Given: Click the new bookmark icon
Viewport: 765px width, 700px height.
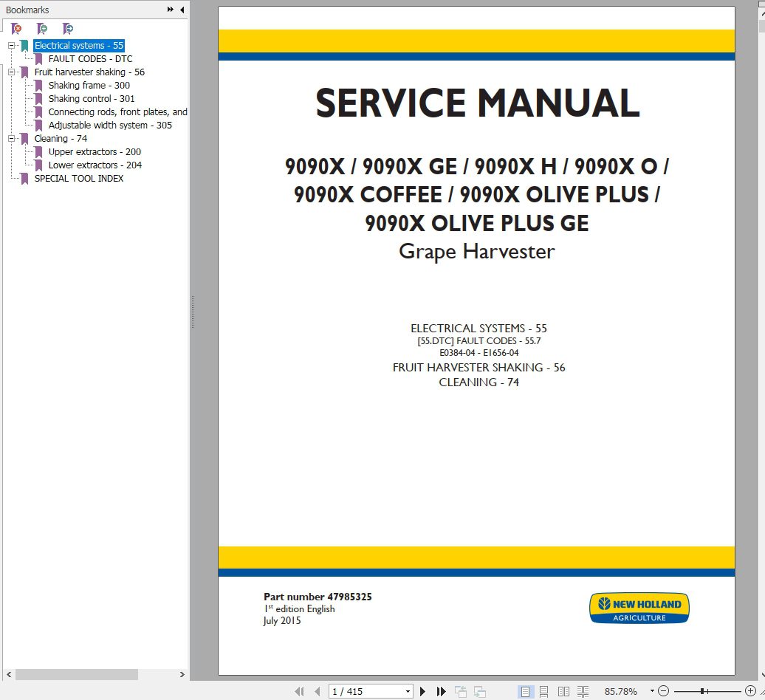Looking at the screenshot, I should pyautogui.click(x=42, y=28).
